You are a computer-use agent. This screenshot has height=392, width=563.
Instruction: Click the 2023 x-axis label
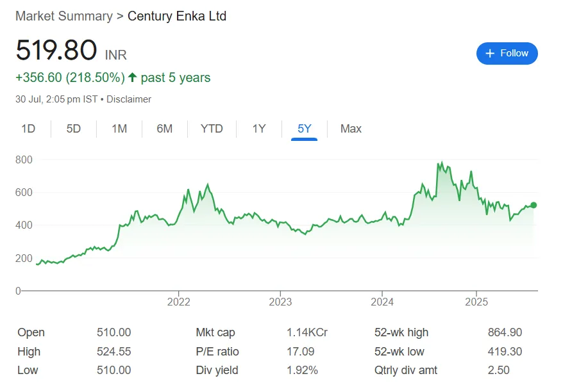[x=280, y=302]
